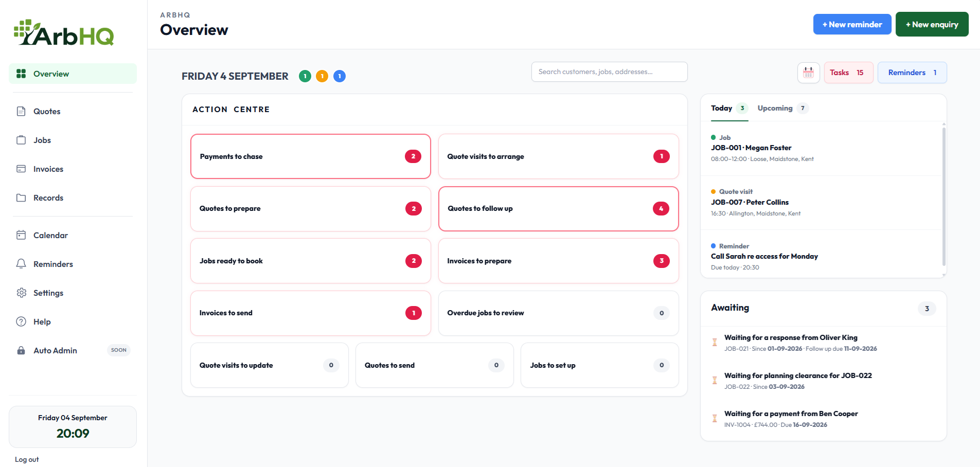Click the search customers, jobs, addresses field
The image size is (980, 467).
click(x=610, y=71)
